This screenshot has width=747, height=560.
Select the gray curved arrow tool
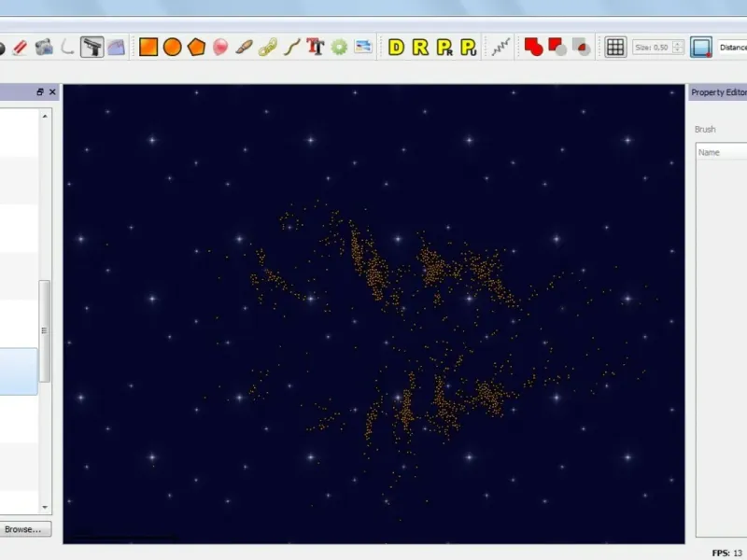pyautogui.click(x=67, y=48)
